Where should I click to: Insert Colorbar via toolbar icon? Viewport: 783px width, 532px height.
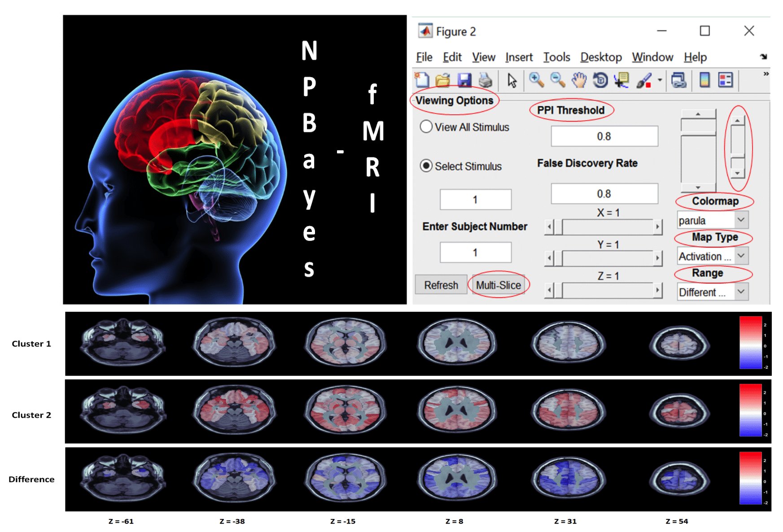point(704,80)
